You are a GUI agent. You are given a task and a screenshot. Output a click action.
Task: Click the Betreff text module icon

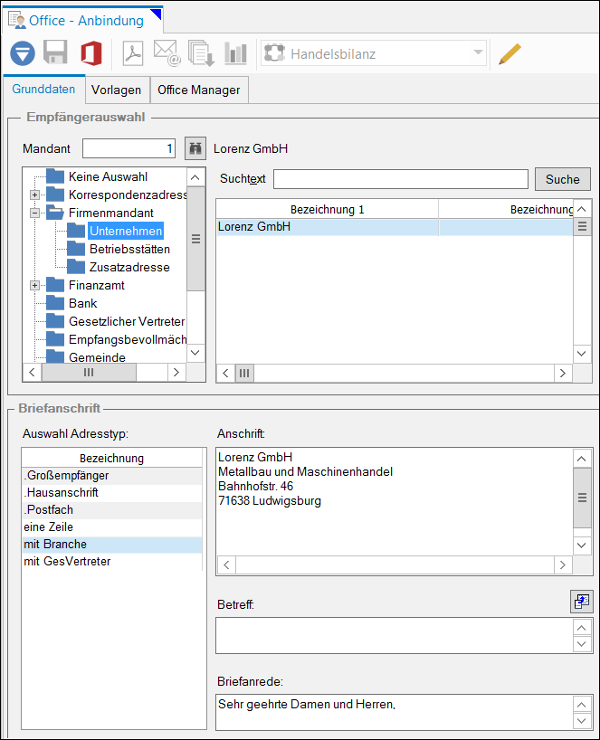coord(582,601)
